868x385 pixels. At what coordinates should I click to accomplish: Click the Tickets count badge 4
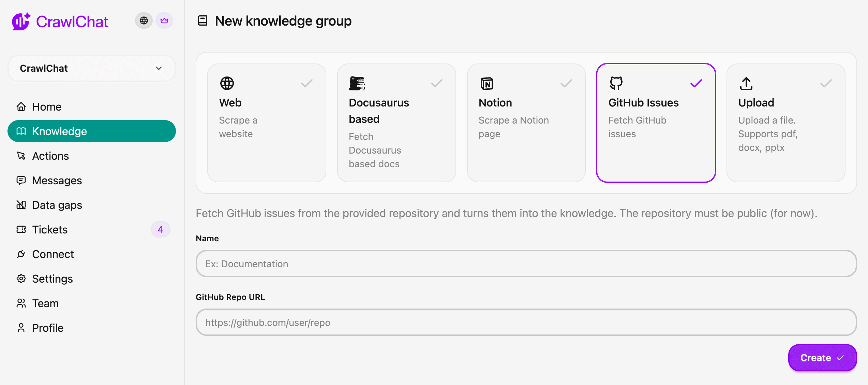[161, 229]
